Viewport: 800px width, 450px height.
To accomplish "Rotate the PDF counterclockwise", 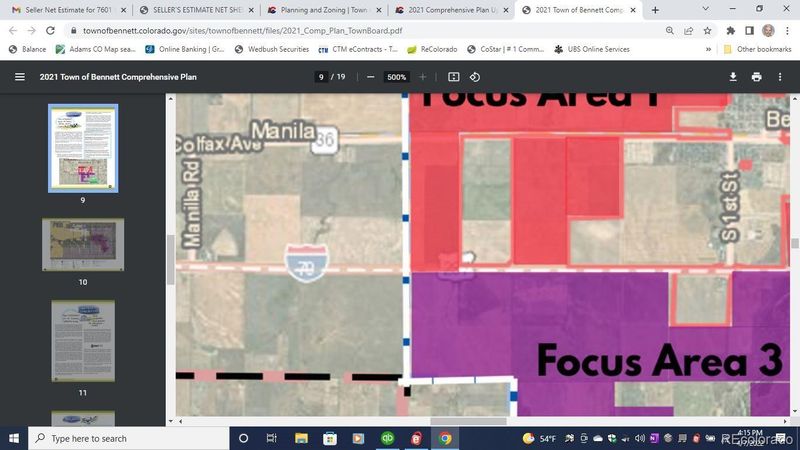I will coord(474,77).
